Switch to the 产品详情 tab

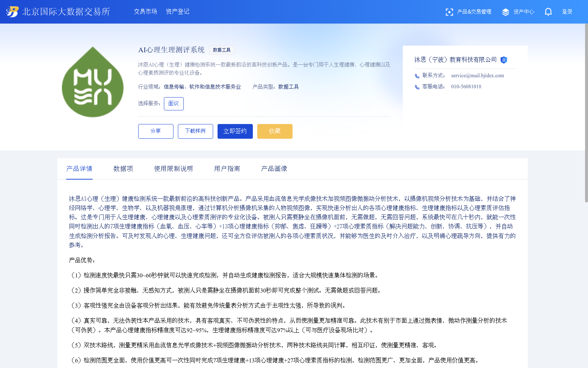click(x=79, y=169)
